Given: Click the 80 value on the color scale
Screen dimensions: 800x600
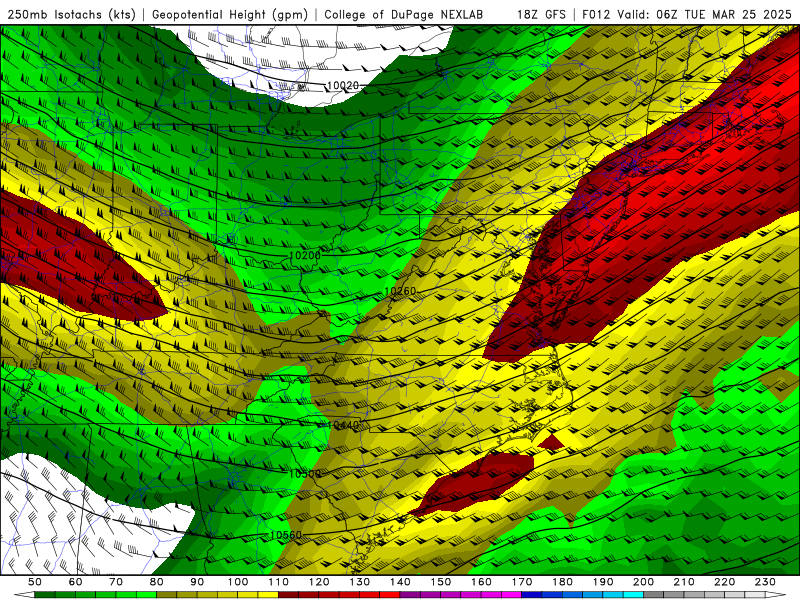Looking at the screenshot, I should tap(157, 582).
